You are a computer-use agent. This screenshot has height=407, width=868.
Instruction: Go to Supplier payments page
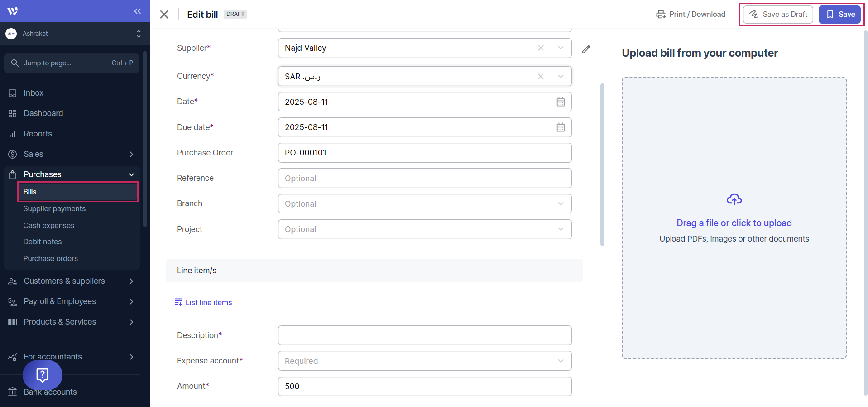54,208
